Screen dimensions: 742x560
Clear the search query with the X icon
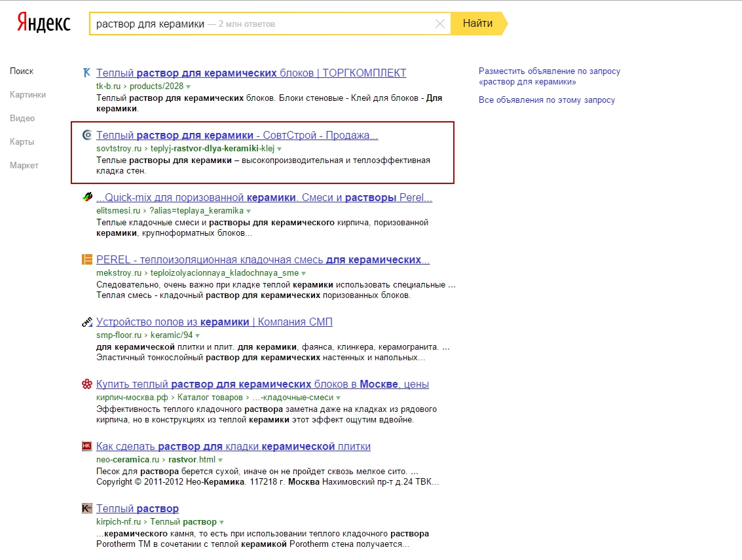tap(439, 24)
